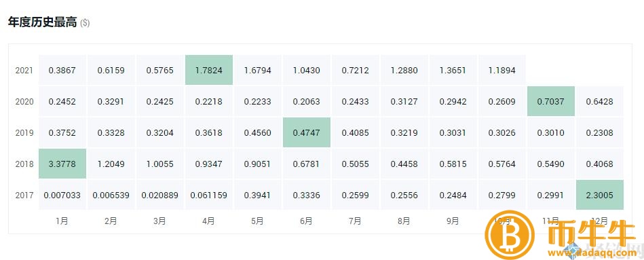Viewport: 644px width, 260px height.
Task: Click the ($) currency unit label
Action: [x=85, y=23]
